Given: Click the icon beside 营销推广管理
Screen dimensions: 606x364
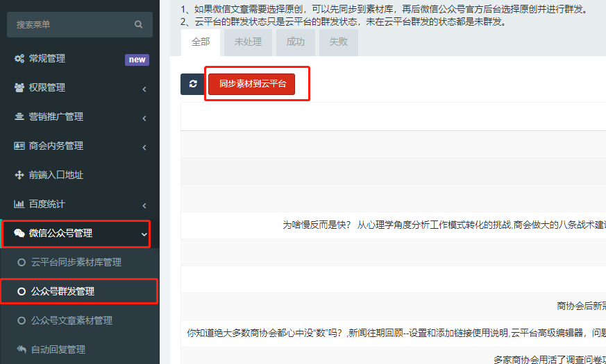Looking at the screenshot, I should point(19,117).
